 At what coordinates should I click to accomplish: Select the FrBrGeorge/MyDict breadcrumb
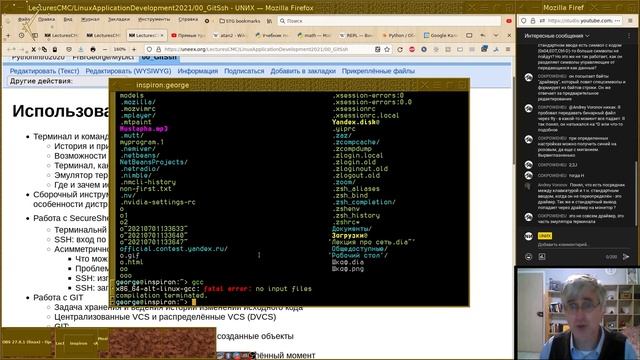(103, 58)
